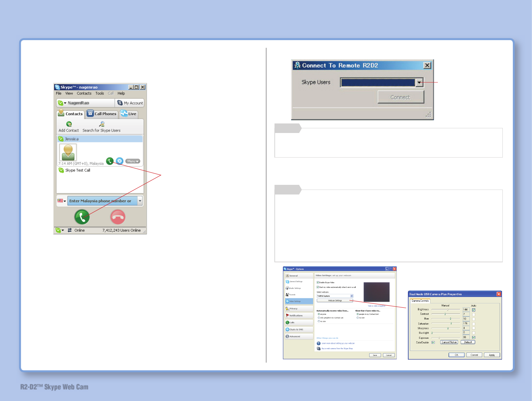Click the My Account Skype icon

tap(120, 103)
